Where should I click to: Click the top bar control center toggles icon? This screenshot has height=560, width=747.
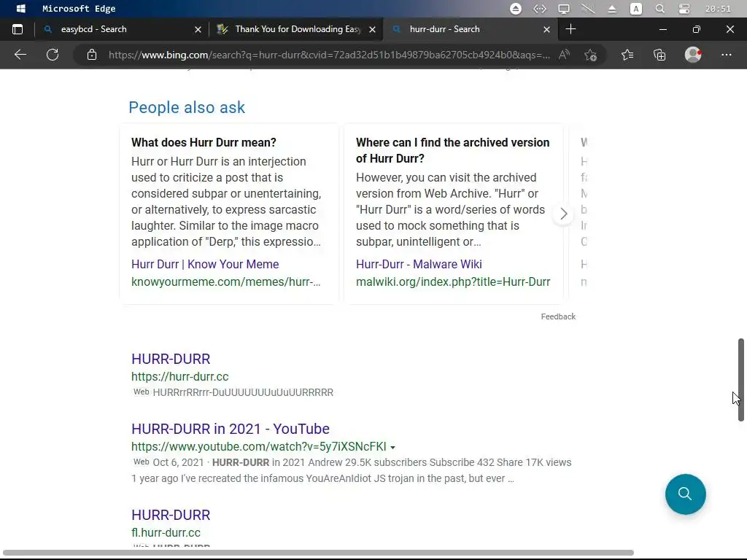684,9
